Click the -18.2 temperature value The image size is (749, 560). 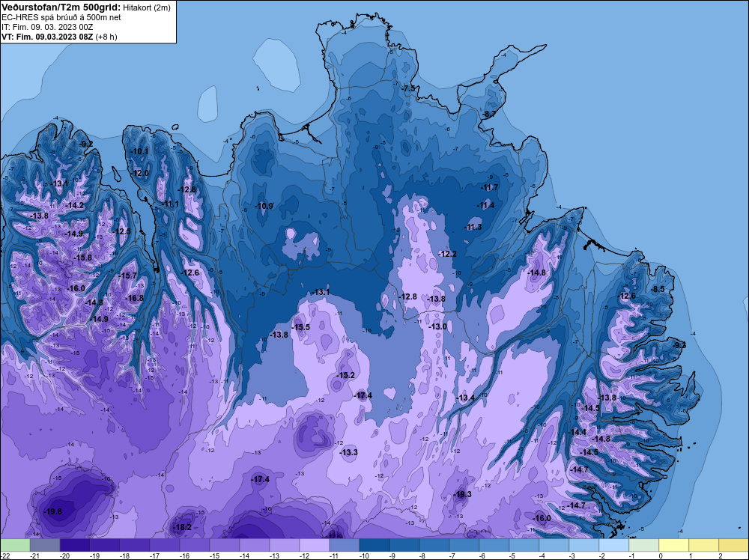coord(183,527)
